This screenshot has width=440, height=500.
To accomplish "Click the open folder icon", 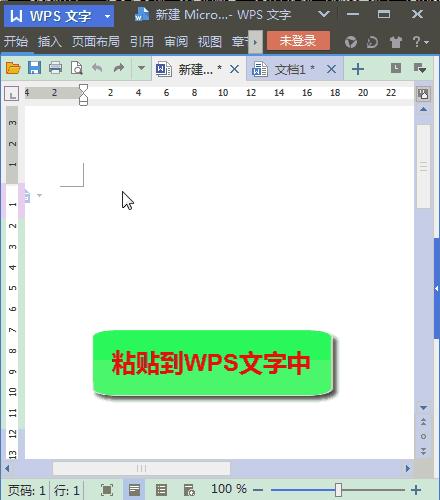I will [x=13, y=68].
